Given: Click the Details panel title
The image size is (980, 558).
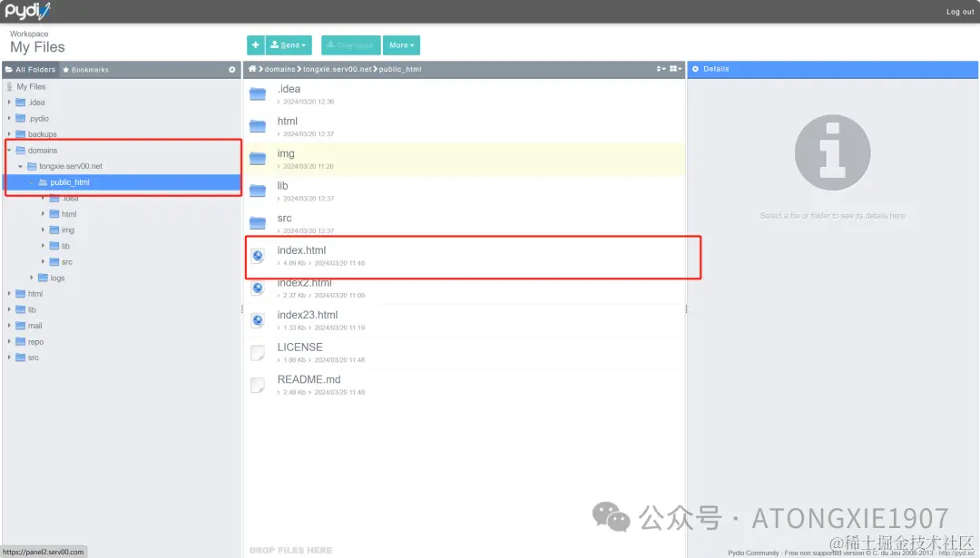Looking at the screenshot, I should click(716, 69).
